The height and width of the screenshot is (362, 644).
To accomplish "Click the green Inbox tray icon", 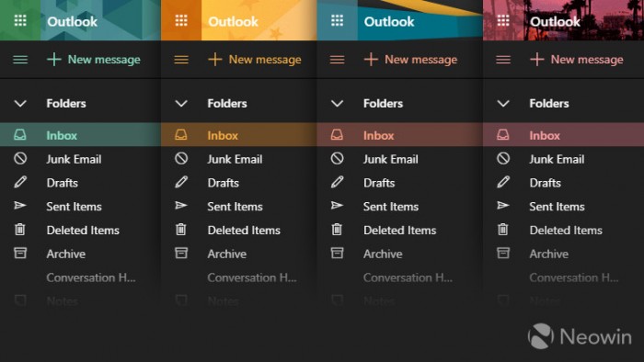I will pyautogui.click(x=20, y=134).
